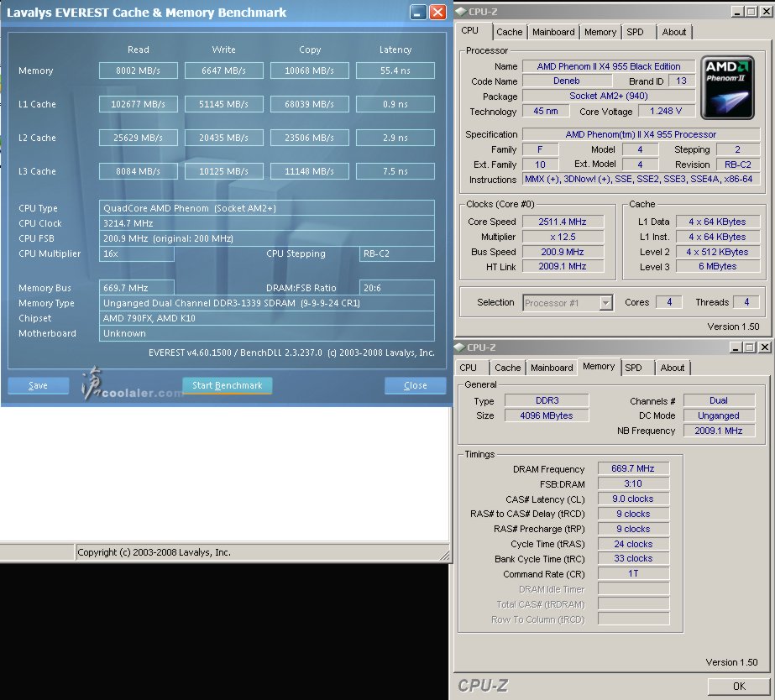Open About tab in lower CPU-Z window
The image size is (775, 700).
click(x=673, y=368)
